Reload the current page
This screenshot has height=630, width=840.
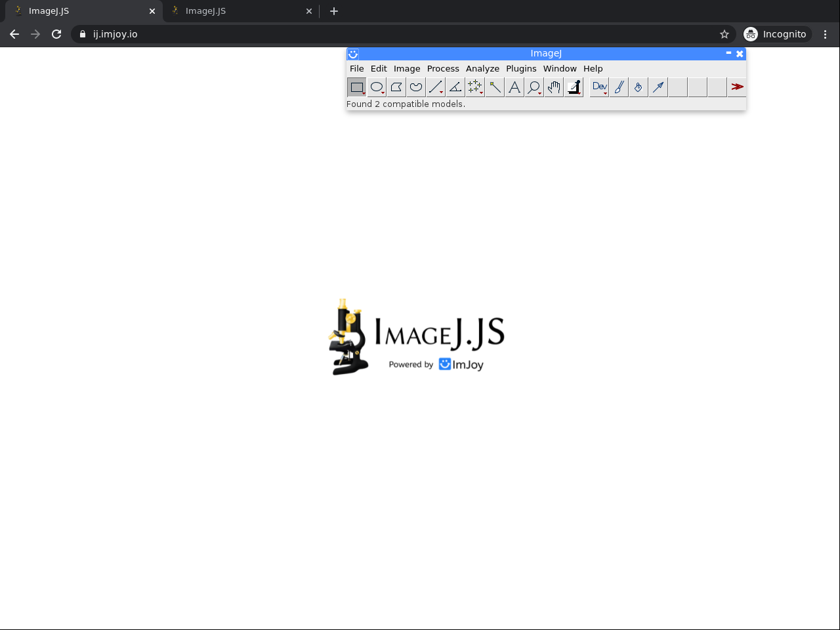(x=56, y=34)
